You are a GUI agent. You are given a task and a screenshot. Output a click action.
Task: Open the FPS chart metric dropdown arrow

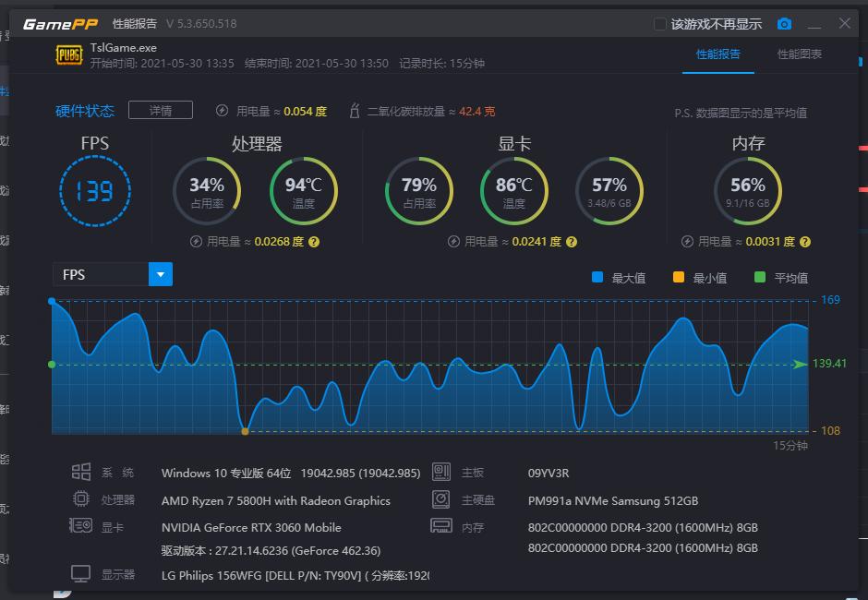point(161,274)
